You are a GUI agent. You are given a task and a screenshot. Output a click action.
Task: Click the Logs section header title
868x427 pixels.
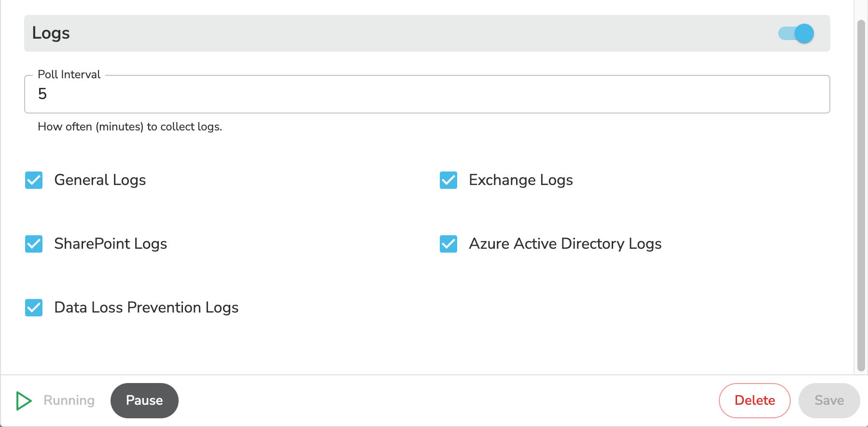pyautogui.click(x=51, y=33)
